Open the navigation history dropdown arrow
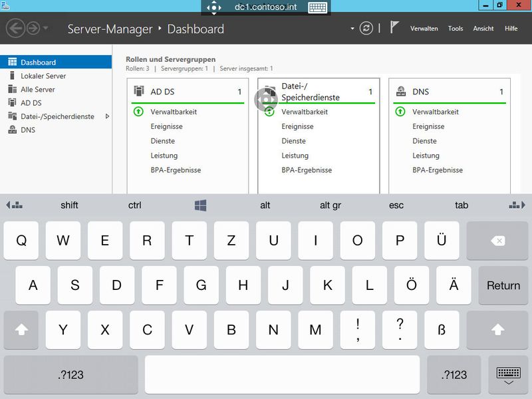The width and height of the screenshot is (532, 399). [x=46, y=28]
